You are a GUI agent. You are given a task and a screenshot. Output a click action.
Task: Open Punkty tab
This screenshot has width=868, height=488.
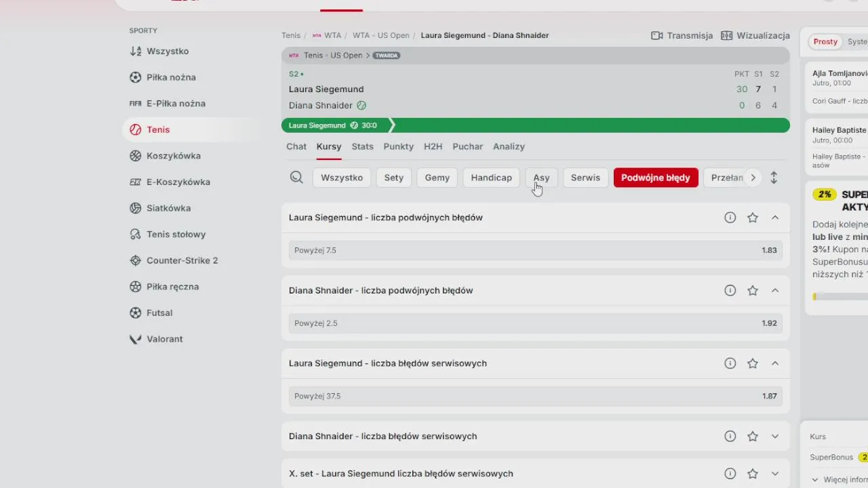[399, 146]
